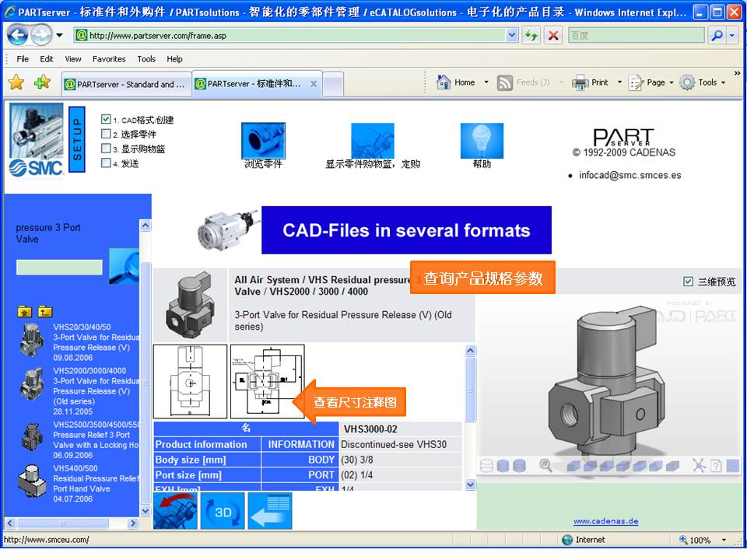This screenshot has width=747, height=560.
Task: Select VHS2500/3500/4500 Pressure Relief valve item
Action: pyautogui.click(x=79, y=439)
